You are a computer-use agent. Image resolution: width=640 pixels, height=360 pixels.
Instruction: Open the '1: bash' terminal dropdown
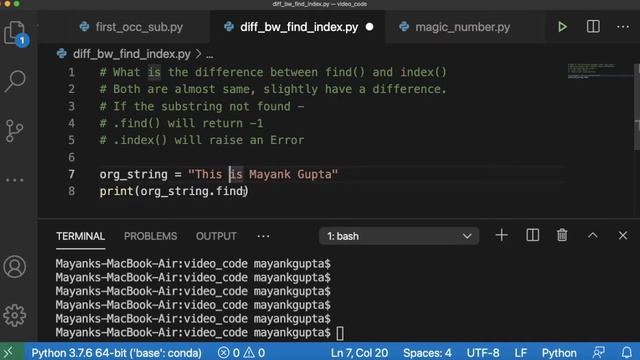399,236
